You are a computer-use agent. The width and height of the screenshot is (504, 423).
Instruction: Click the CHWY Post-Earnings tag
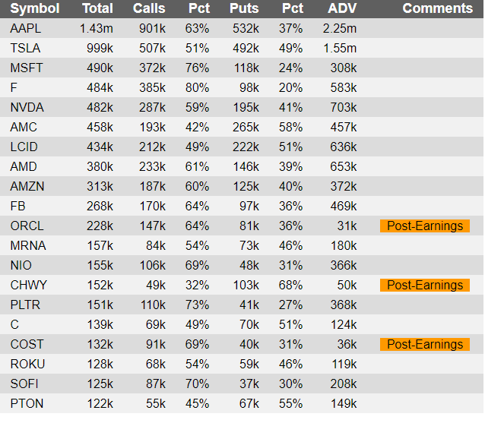coord(425,285)
